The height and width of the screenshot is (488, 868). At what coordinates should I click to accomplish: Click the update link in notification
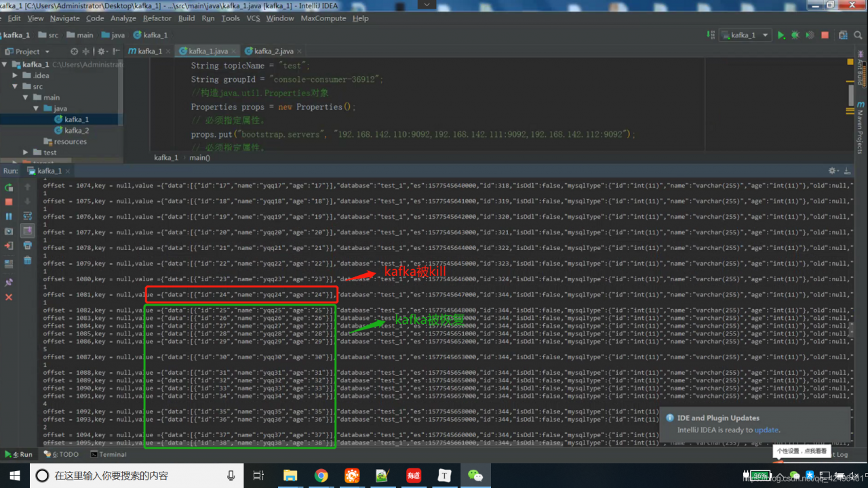tap(766, 430)
